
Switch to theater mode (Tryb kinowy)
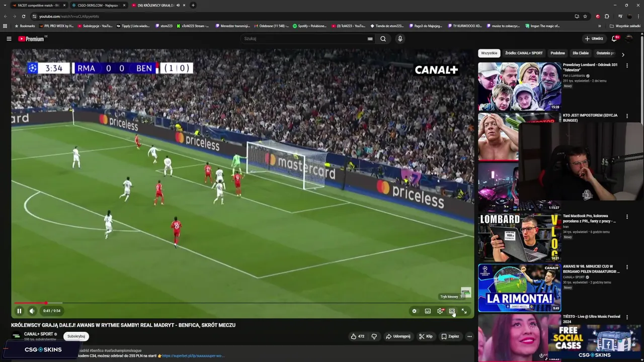coord(452,311)
